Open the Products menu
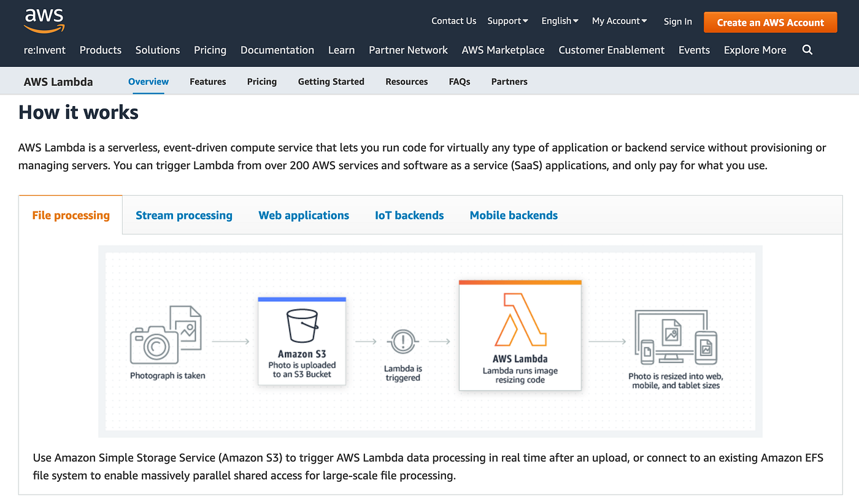 101,50
